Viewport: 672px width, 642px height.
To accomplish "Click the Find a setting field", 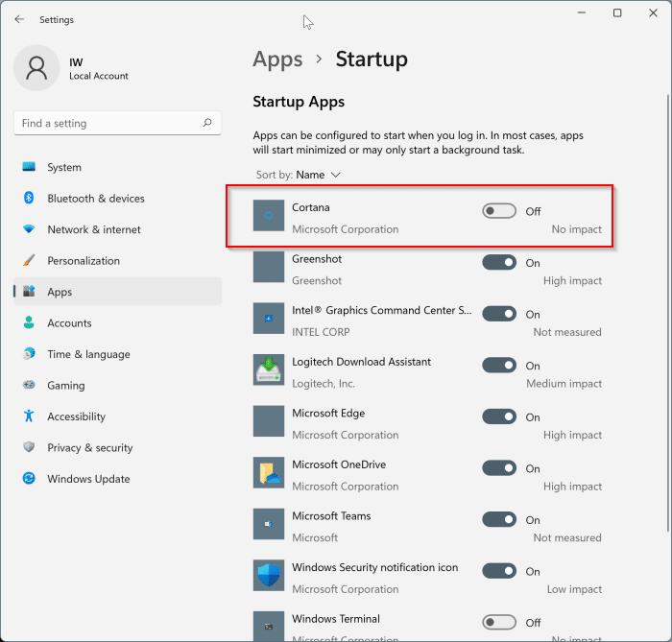I will click(x=117, y=124).
